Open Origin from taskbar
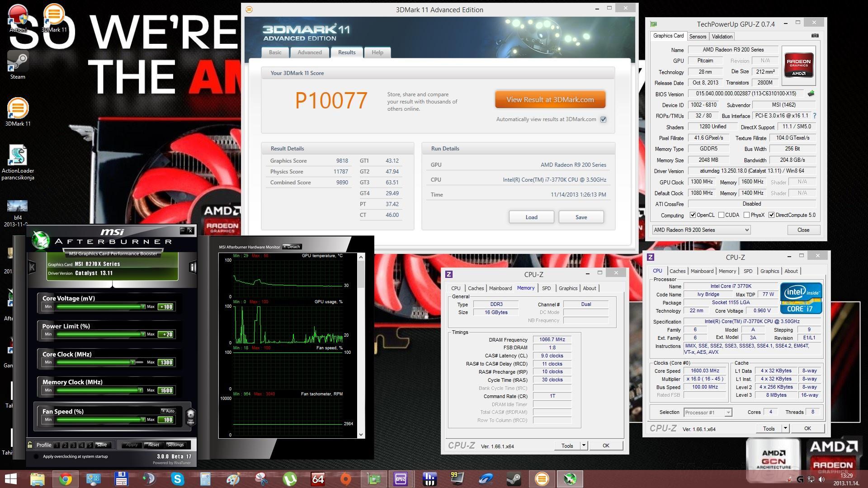Image resolution: width=868 pixels, height=488 pixels. [x=346, y=479]
